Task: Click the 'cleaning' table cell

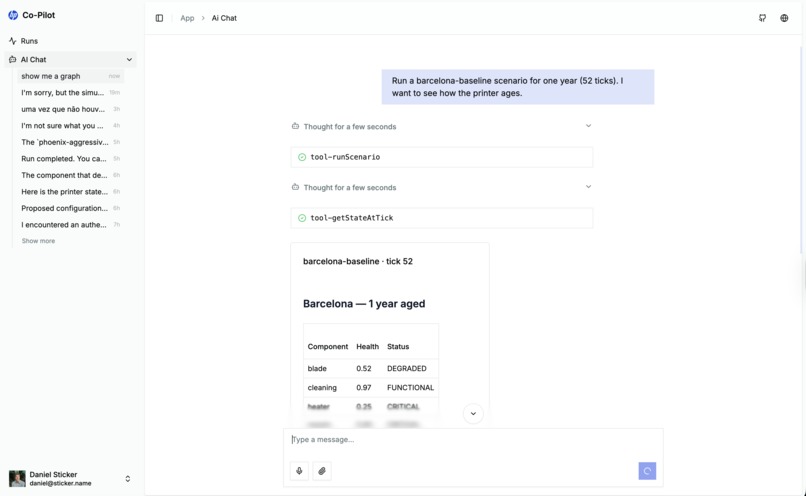Action: click(x=322, y=388)
